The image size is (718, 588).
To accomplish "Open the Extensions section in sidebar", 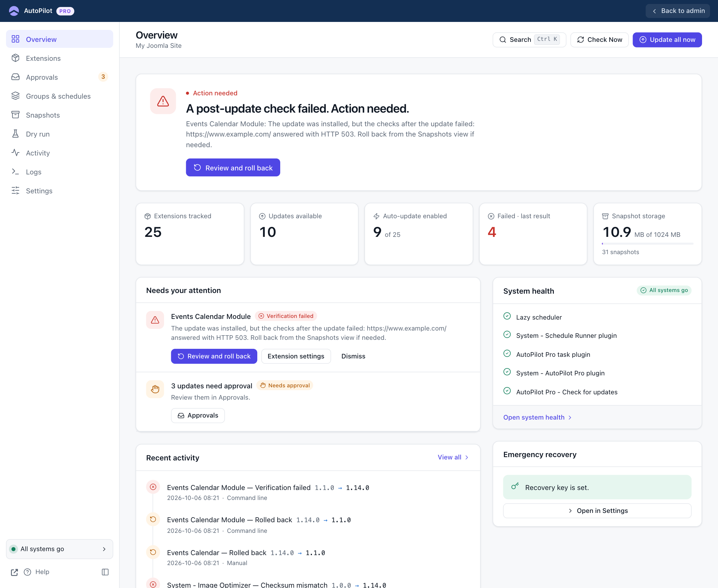I will 60,58.
